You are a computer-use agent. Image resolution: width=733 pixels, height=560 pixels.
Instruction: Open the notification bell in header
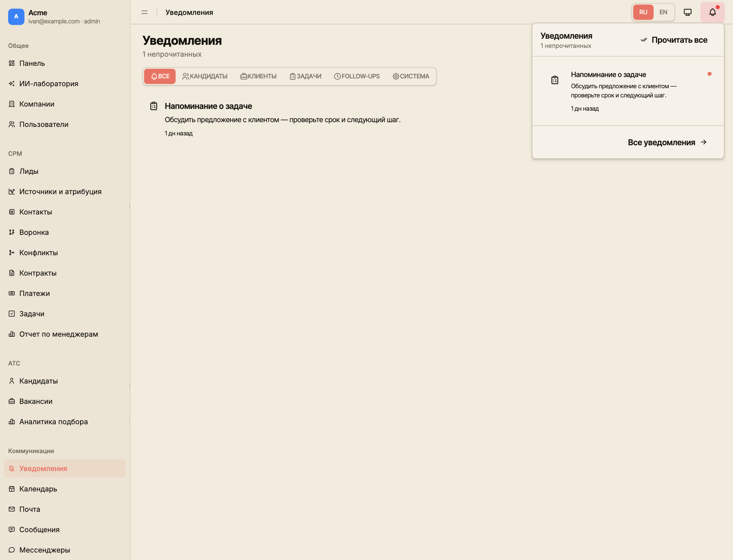click(713, 12)
